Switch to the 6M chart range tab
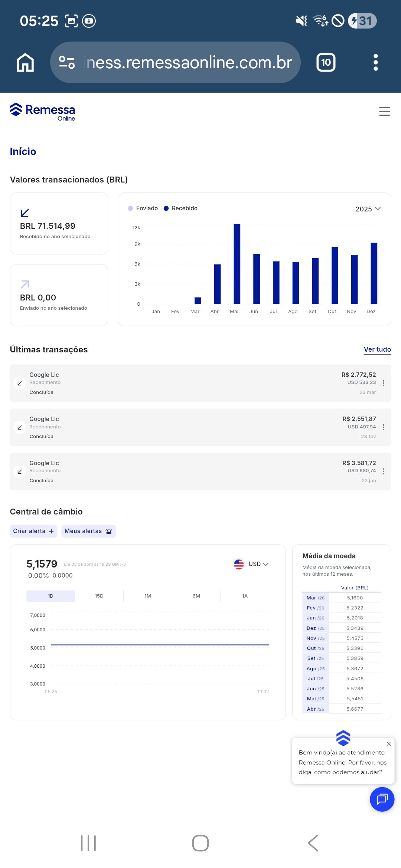 tap(196, 596)
